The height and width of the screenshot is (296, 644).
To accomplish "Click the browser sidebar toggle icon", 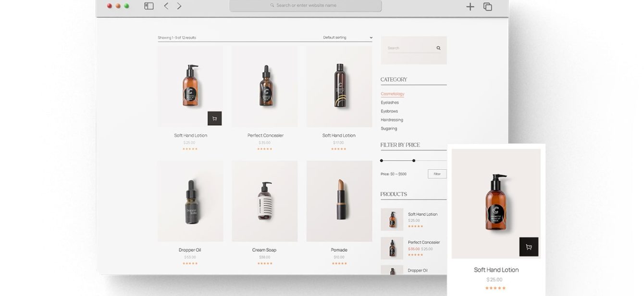I will click(x=149, y=6).
